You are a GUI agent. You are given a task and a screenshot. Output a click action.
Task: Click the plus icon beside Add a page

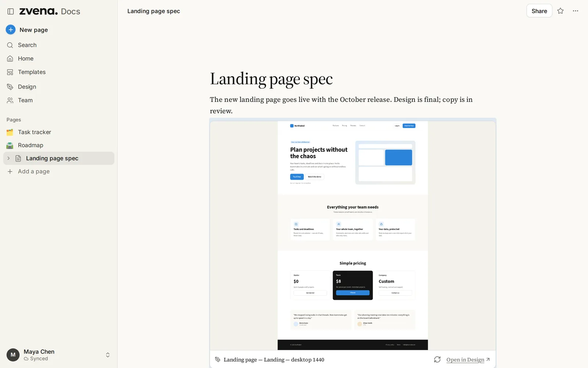[10, 171]
